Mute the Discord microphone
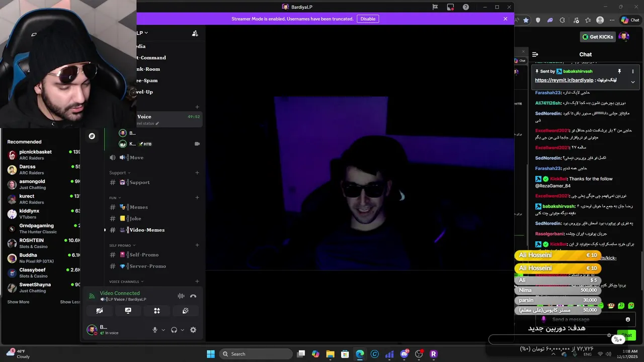644x362 pixels. (x=155, y=330)
